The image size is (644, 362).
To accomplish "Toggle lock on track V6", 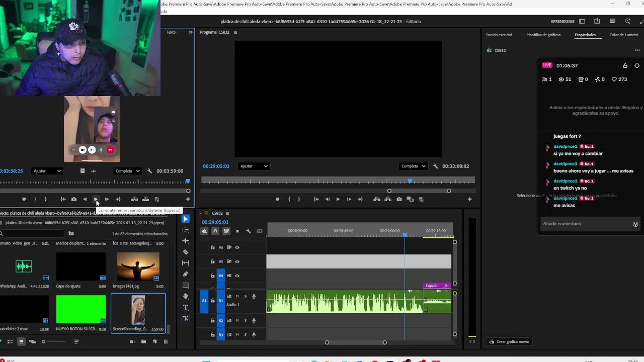I will (x=212, y=247).
